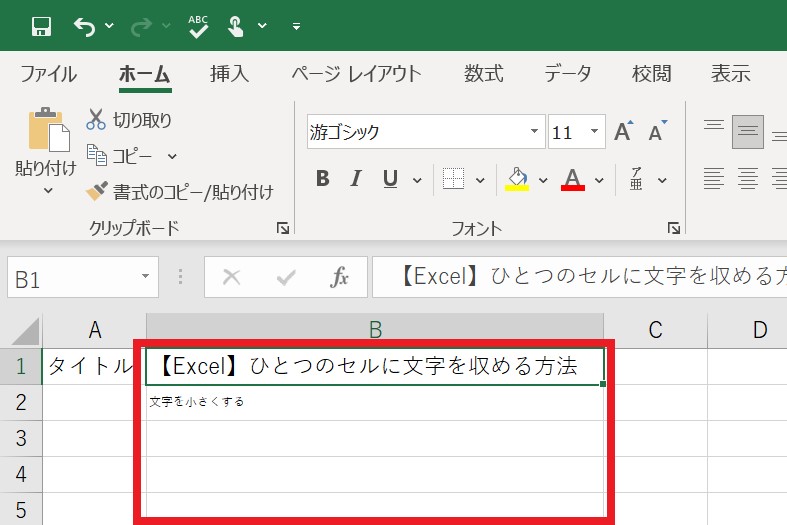Select row 1 header
The height and width of the screenshot is (525, 787).
(21, 366)
